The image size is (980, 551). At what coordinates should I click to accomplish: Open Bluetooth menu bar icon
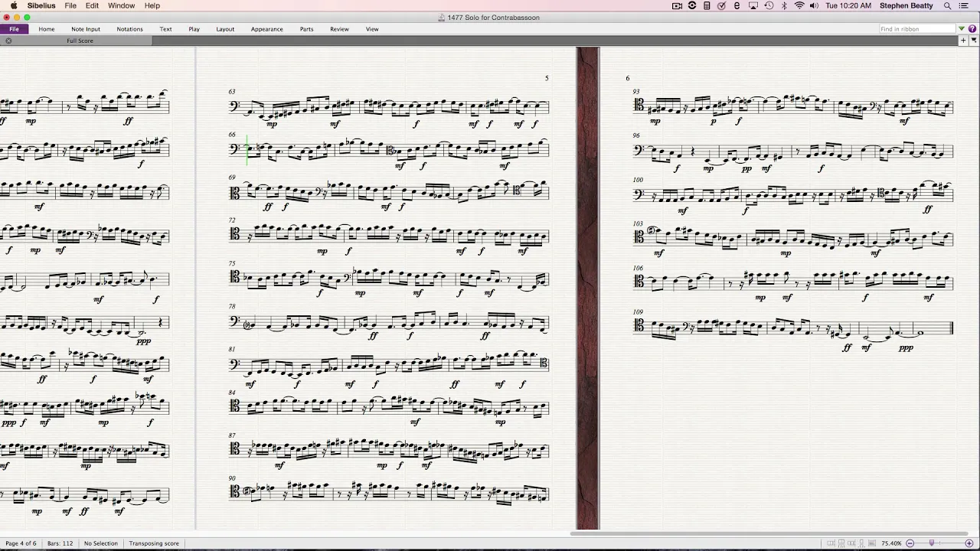[784, 5]
